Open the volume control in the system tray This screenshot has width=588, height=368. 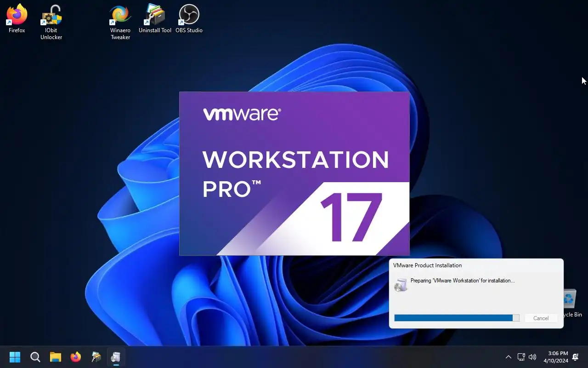[532, 357]
